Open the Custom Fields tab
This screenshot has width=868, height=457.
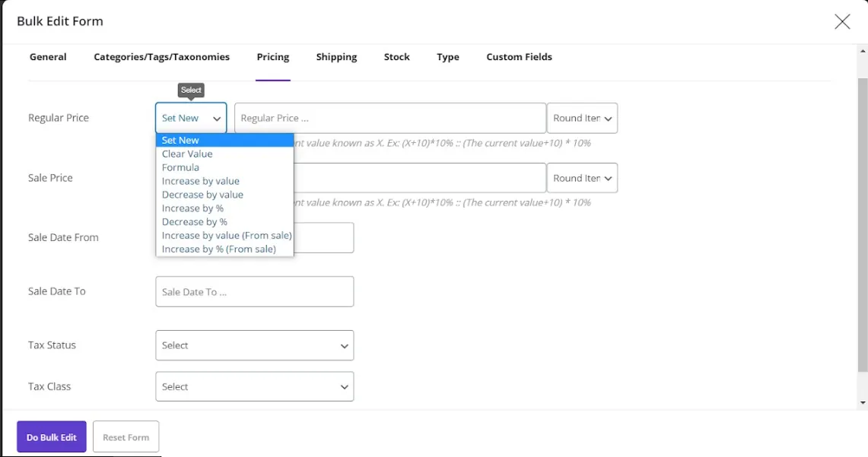point(519,56)
